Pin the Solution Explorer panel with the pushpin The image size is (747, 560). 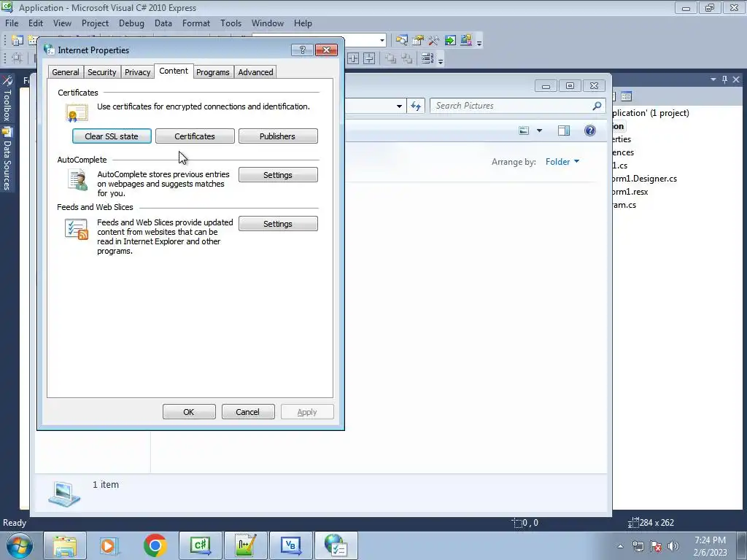(724, 79)
